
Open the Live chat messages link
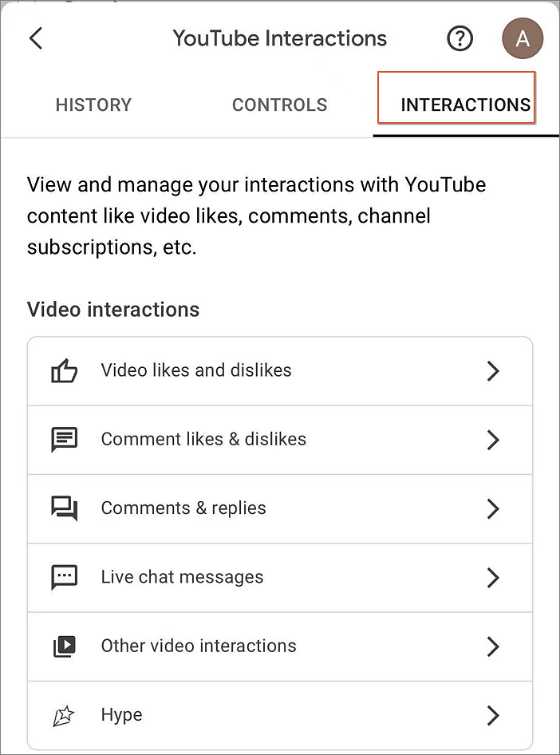pos(182,577)
